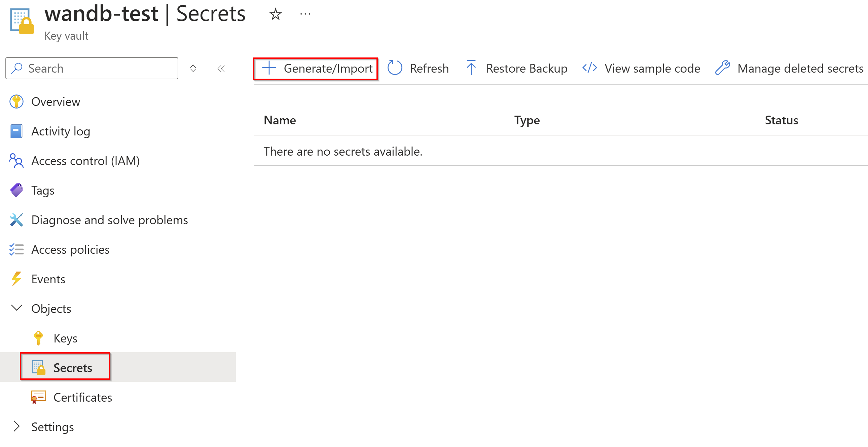Toggle expand/collapse all menu groups
868x447 pixels.
193,69
